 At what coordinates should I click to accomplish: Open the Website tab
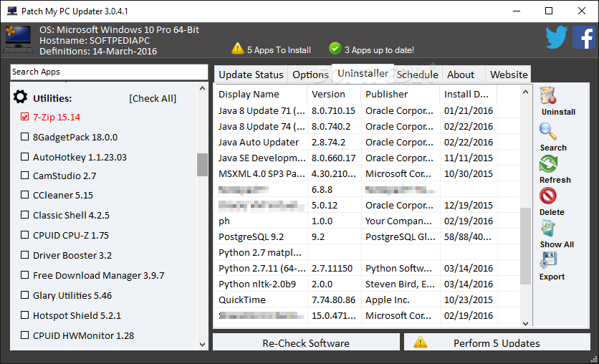509,75
